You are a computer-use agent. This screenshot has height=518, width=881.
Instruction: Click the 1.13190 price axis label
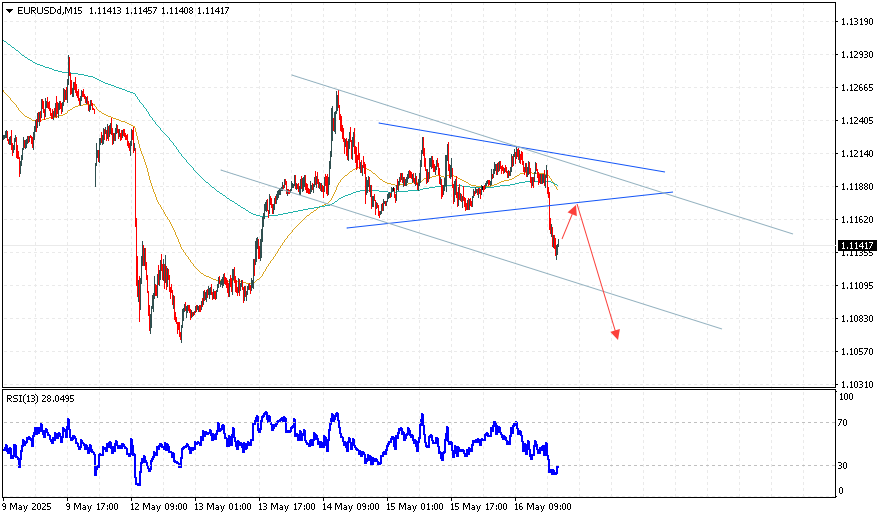[x=857, y=22]
